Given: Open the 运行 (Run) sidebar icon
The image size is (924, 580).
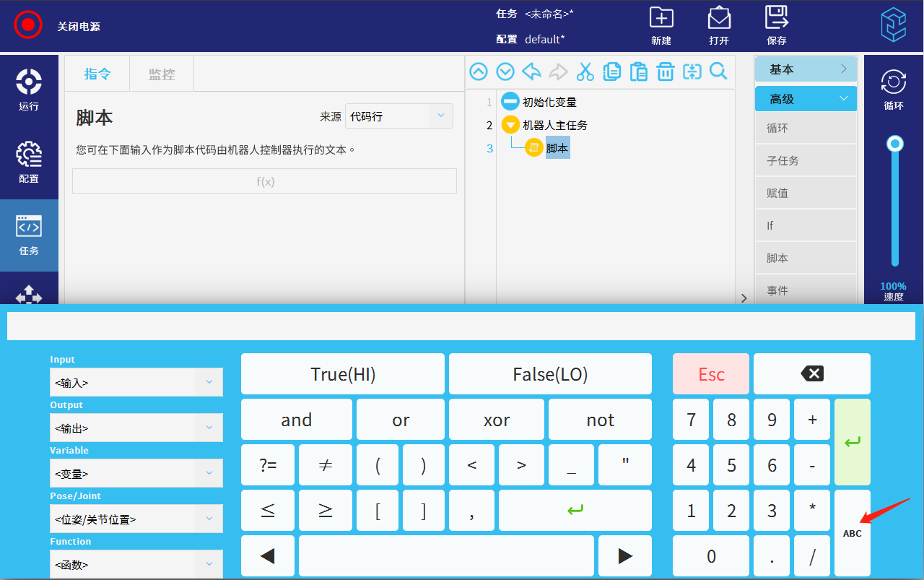Looking at the screenshot, I should (x=29, y=90).
